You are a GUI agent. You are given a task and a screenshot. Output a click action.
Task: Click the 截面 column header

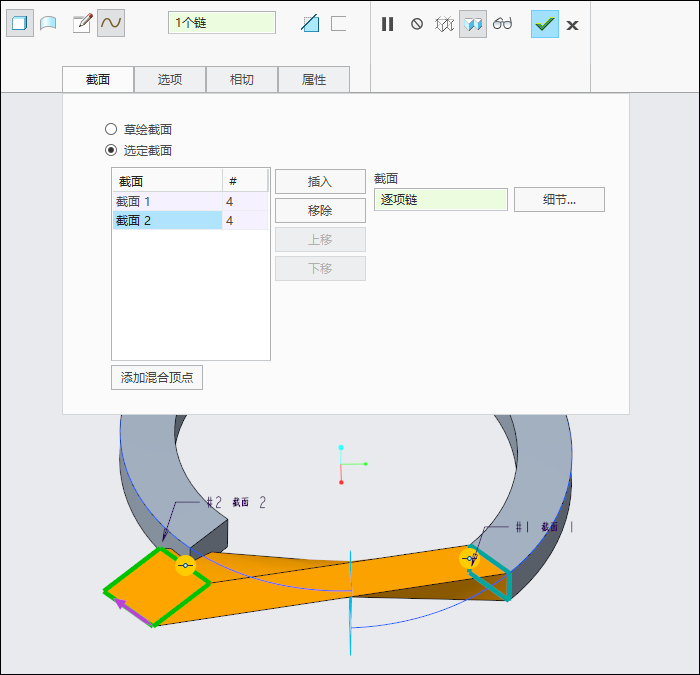167,181
